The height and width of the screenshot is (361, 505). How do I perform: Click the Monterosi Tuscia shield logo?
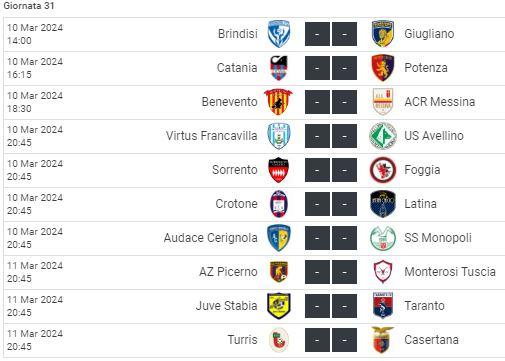pos(383,272)
